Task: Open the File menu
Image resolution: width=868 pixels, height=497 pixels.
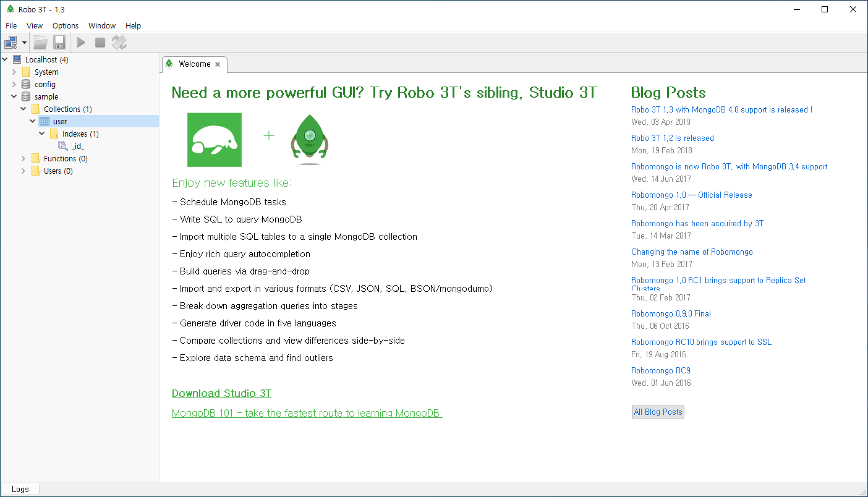Action: [11, 25]
